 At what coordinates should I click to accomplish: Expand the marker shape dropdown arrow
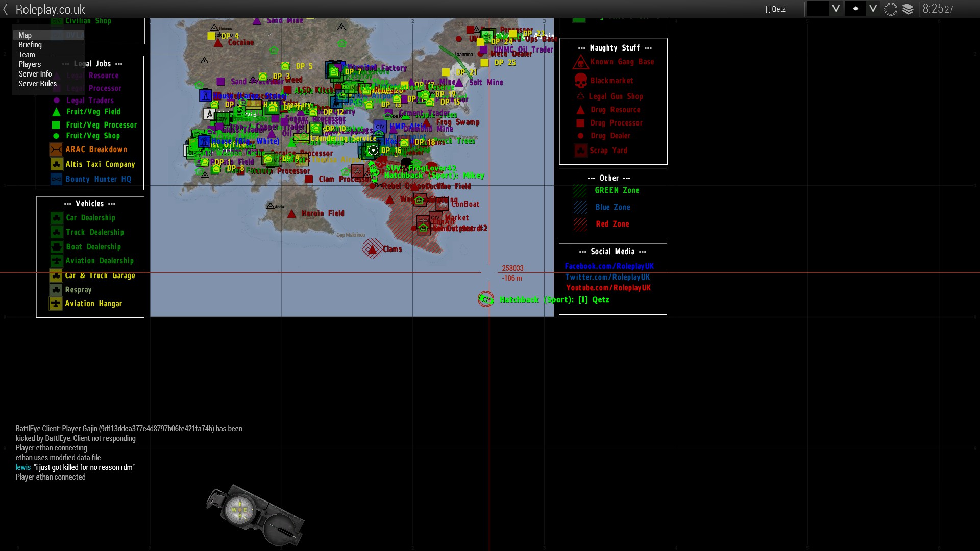873,9
